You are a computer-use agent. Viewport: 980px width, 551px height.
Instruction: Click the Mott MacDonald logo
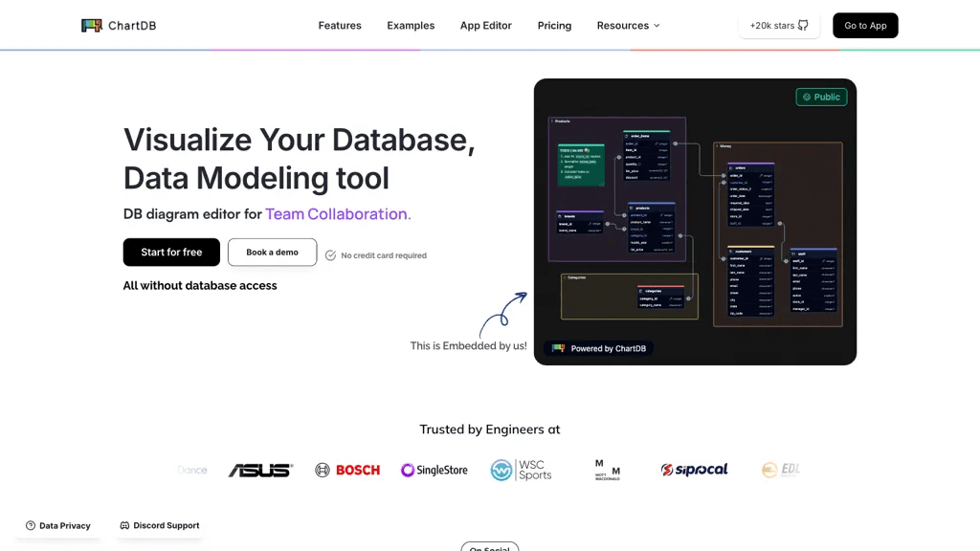(x=607, y=470)
